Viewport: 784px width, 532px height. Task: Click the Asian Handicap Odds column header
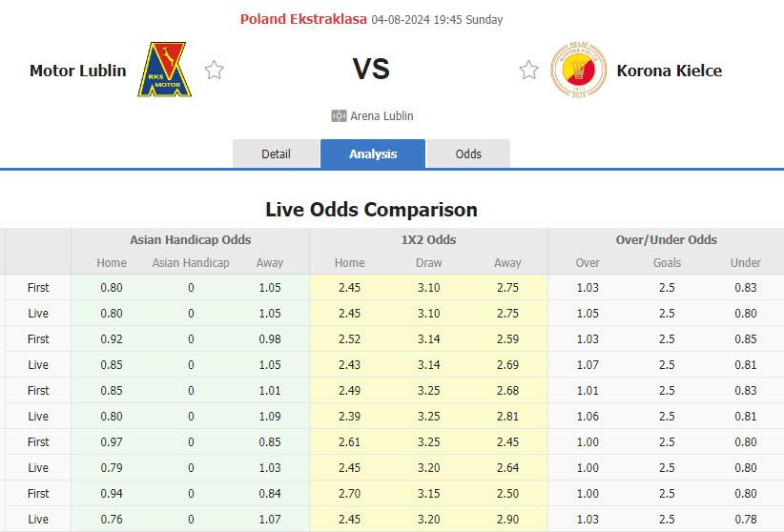click(x=191, y=240)
